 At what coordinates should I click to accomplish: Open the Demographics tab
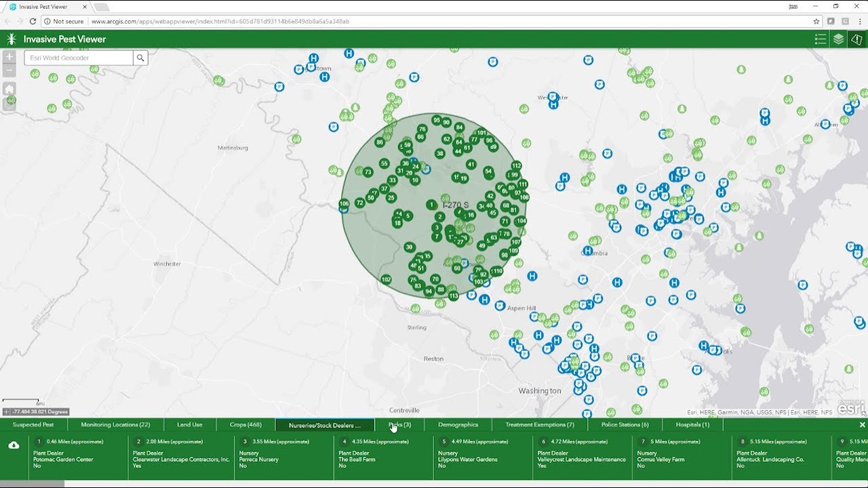458,425
